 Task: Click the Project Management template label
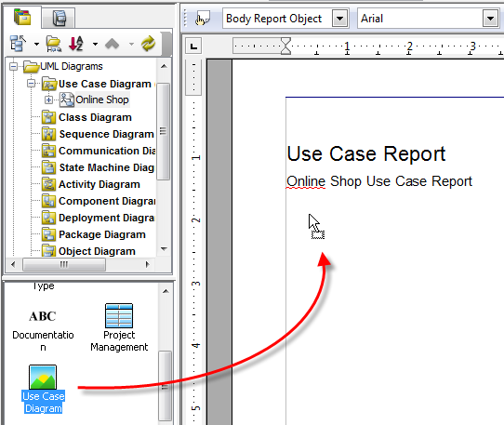119,341
